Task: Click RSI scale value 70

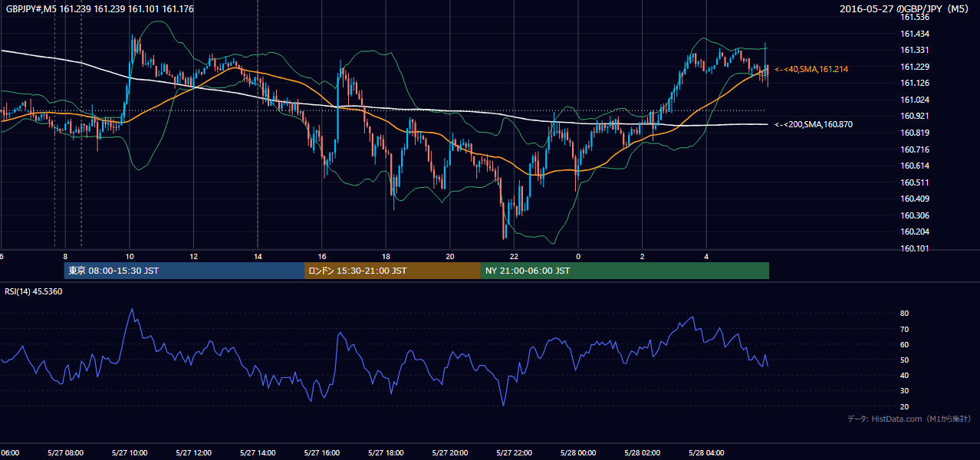Action: 905,329
